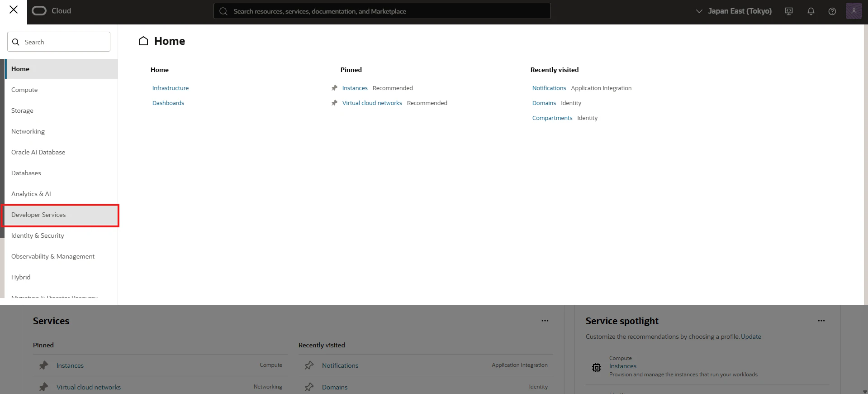Close the navigation menu with the X icon
Viewport: 868px width, 394px height.
pos(14,10)
